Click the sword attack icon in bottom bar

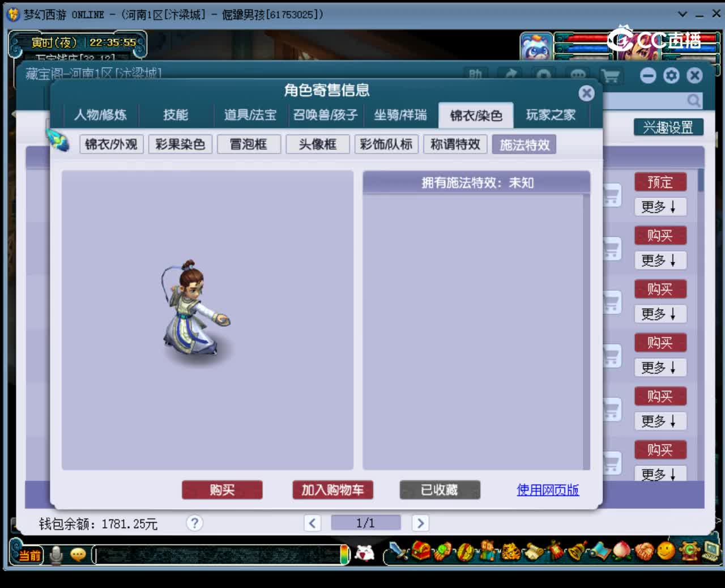pyautogui.click(x=399, y=551)
